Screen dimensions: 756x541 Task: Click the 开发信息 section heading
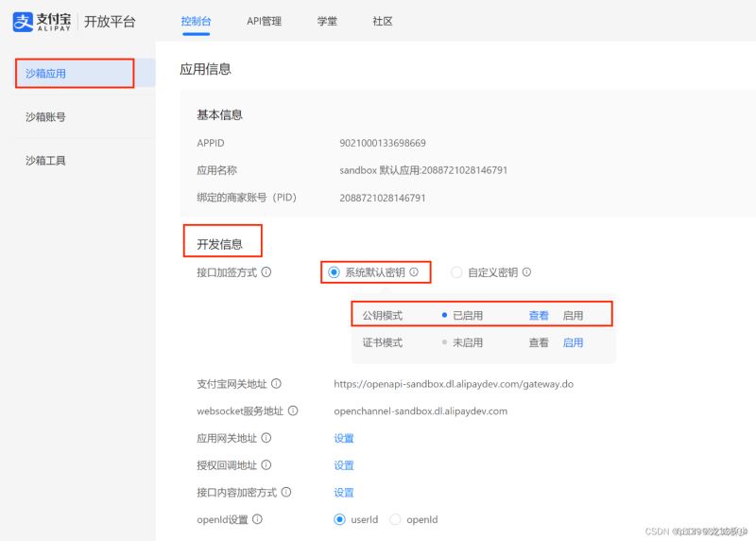coord(219,244)
